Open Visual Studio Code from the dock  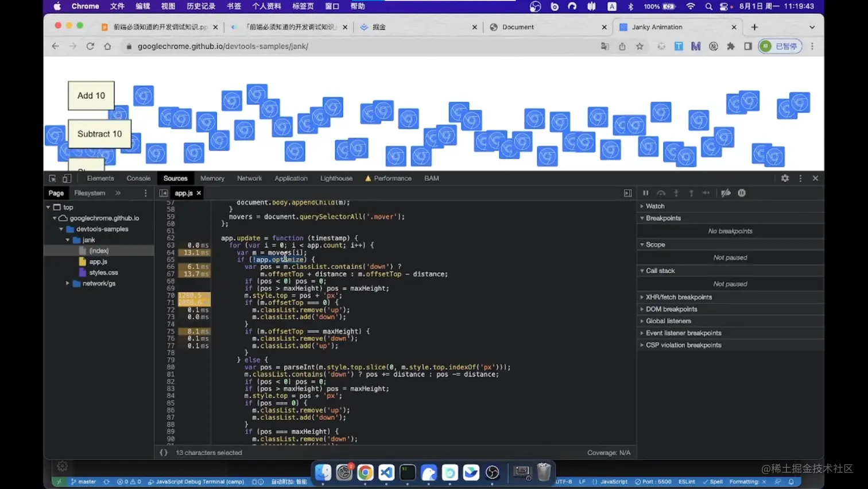[x=386, y=472]
